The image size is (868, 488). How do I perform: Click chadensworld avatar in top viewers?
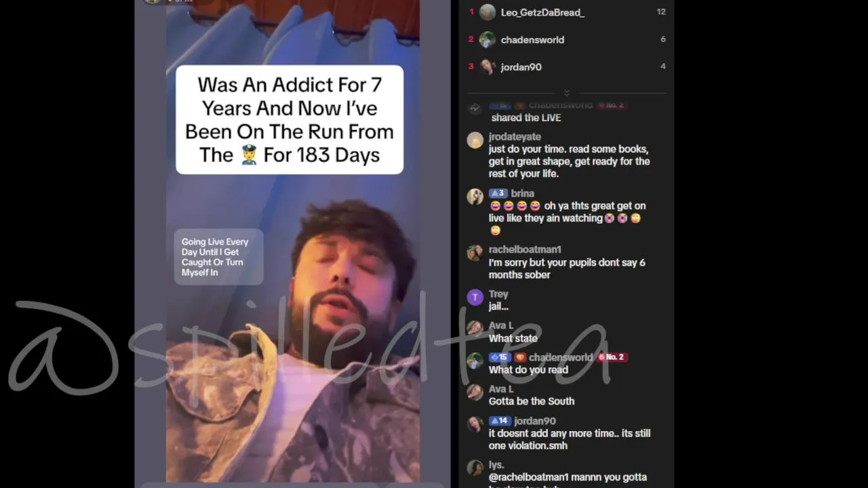(x=488, y=39)
